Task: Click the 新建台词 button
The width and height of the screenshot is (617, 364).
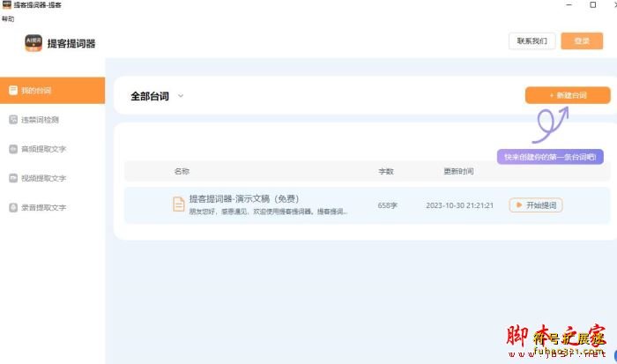Action: (x=568, y=95)
